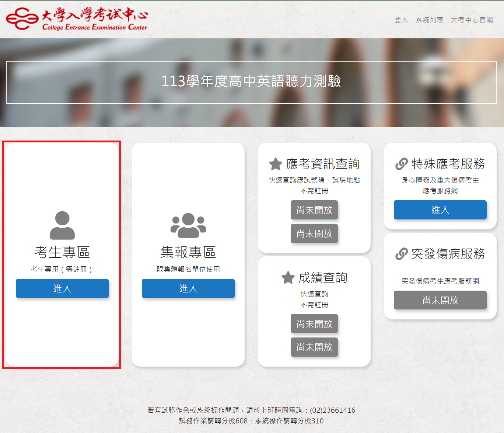Click the College Entrance Examination Center logo
This screenshot has width=504, height=433.
coord(77,18)
